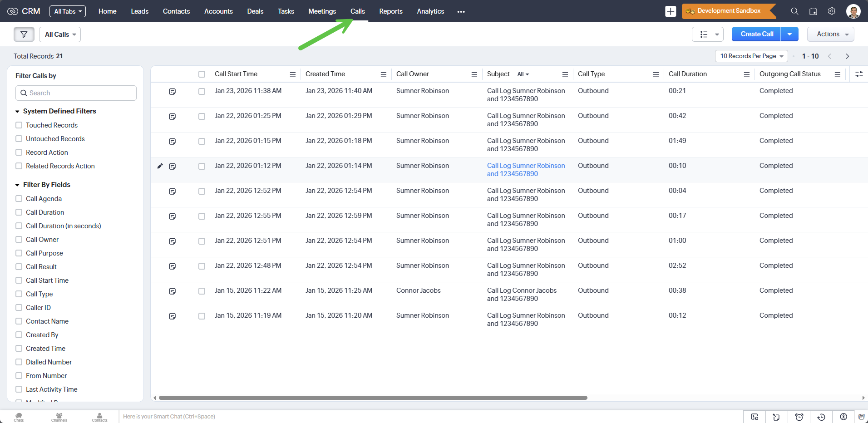Open the All Calls view dropdown

click(x=60, y=34)
